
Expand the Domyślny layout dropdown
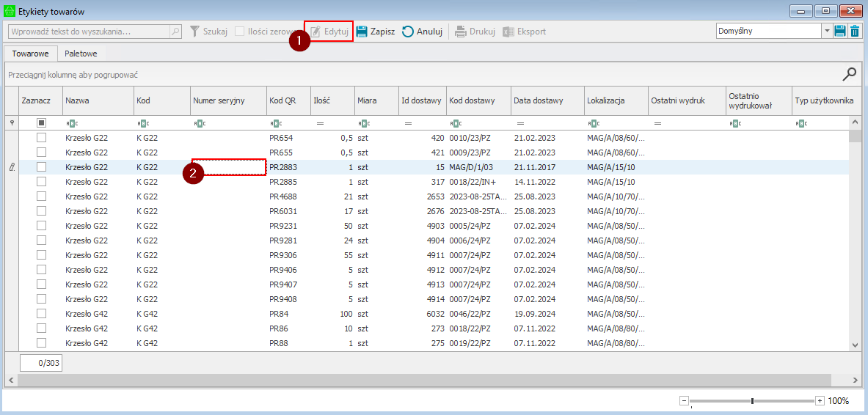point(827,32)
